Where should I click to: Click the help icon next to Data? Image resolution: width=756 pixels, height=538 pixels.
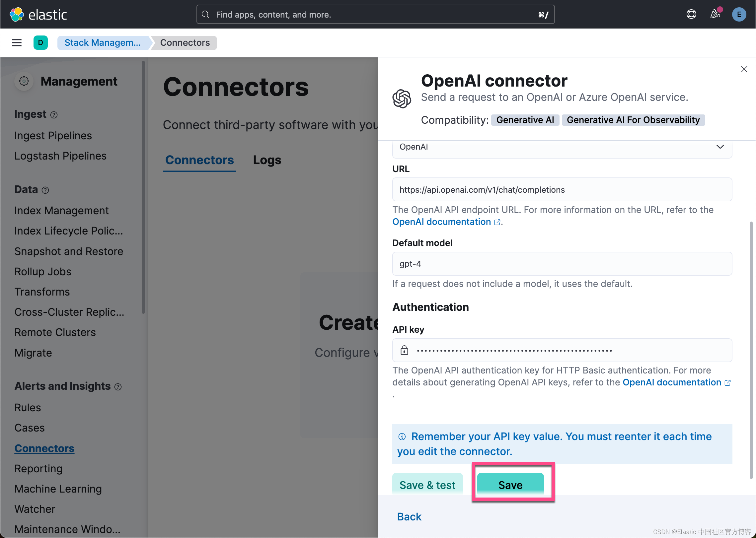click(46, 190)
